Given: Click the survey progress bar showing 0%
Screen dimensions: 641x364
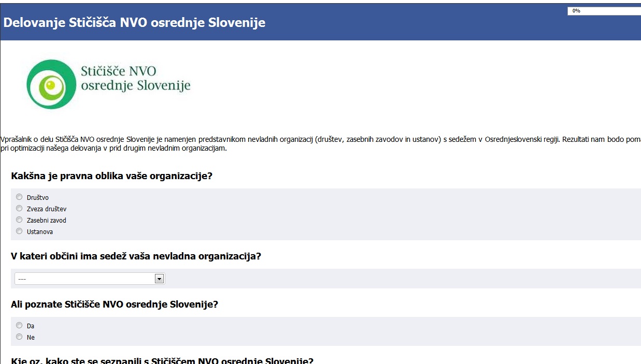Looking at the screenshot, I should click(x=604, y=11).
